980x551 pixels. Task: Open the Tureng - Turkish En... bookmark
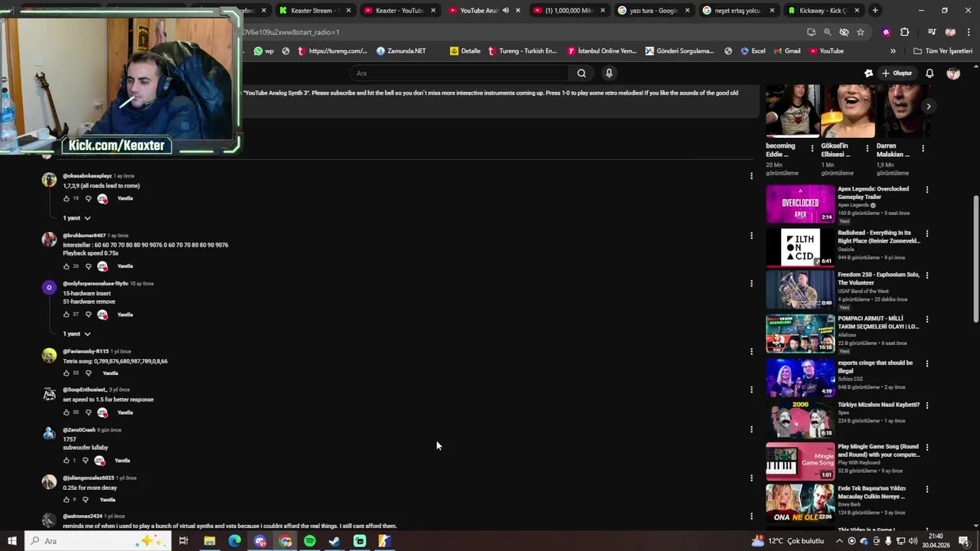[x=522, y=51]
